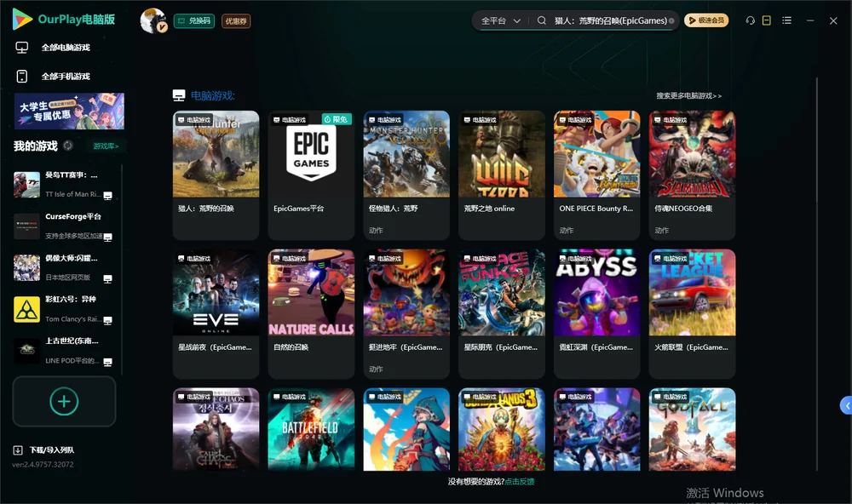
Task: Click 搜索更多电脑游戏 link
Action: [x=688, y=95]
